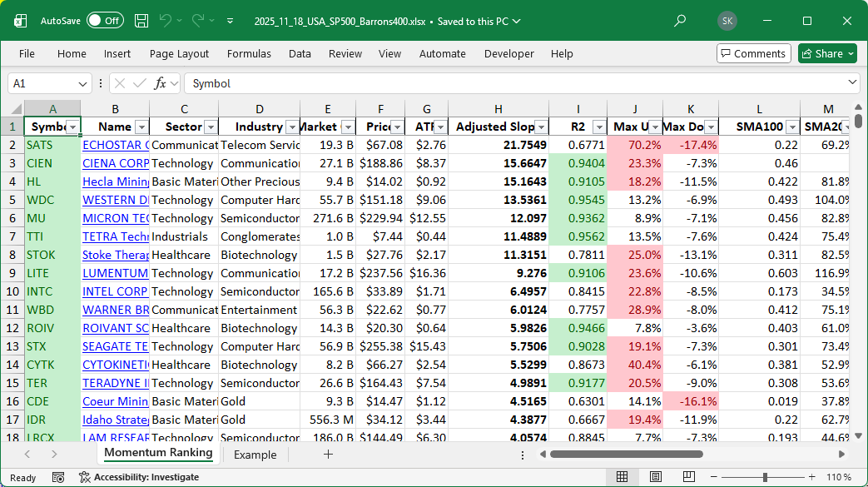Click the Comments button
Viewport: 868px width, 487px height.
(x=753, y=53)
